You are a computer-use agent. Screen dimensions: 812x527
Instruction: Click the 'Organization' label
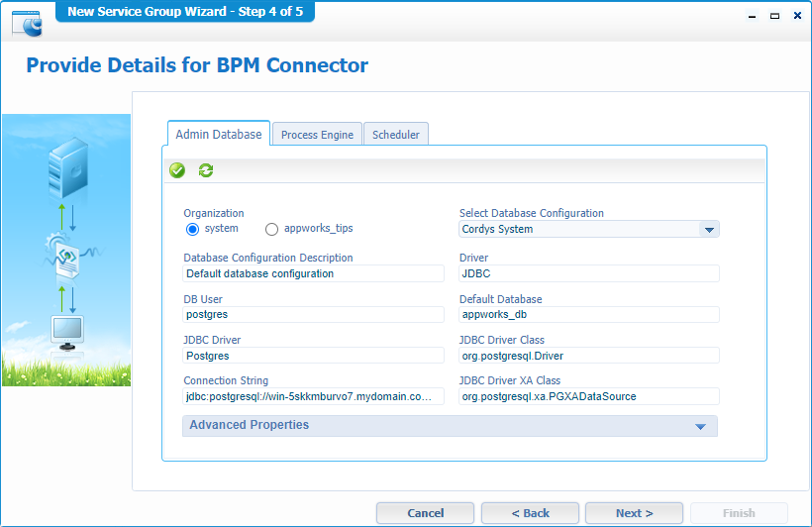(x=213, y=213)
